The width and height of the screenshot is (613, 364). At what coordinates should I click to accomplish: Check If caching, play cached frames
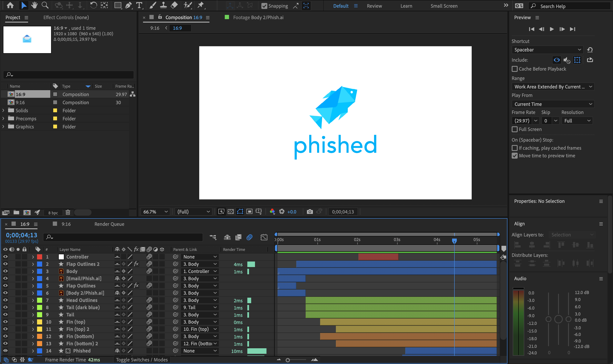tap(514, 148)
